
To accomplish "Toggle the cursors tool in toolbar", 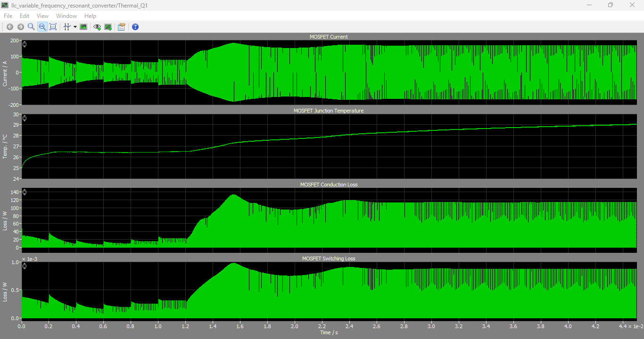I will (x=67, y=27).
